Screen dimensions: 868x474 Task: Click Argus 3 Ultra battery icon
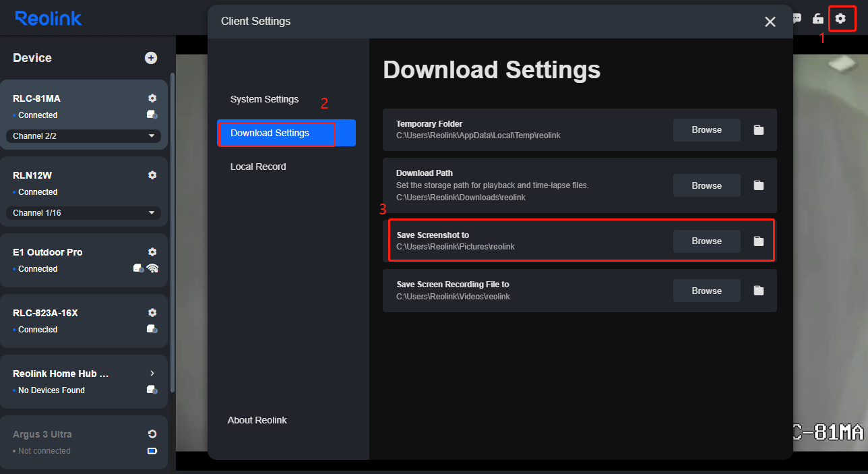pyautogui.click(x=152, y=451)
